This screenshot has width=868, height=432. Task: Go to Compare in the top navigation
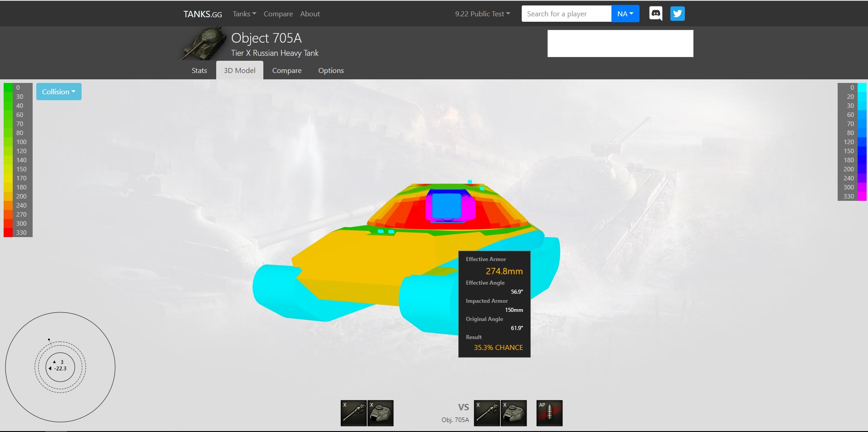point(278,14)
